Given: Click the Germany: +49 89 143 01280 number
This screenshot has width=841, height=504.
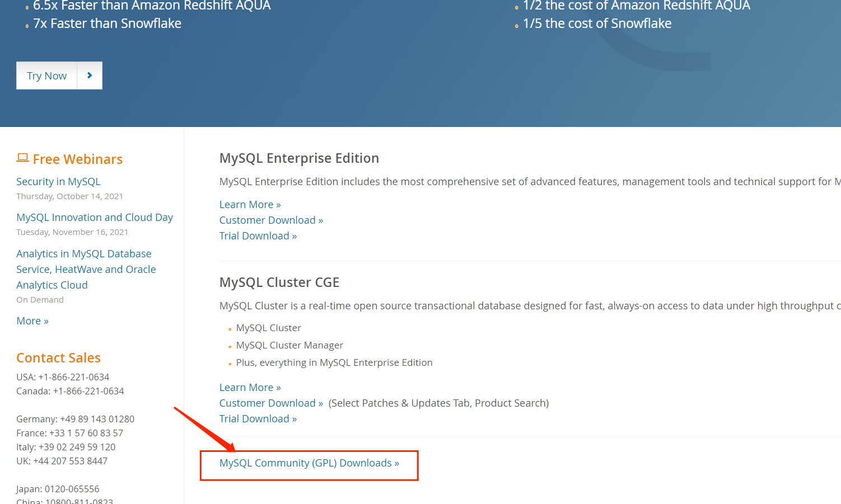Looking at the screenshot, I should coord(75,420).
